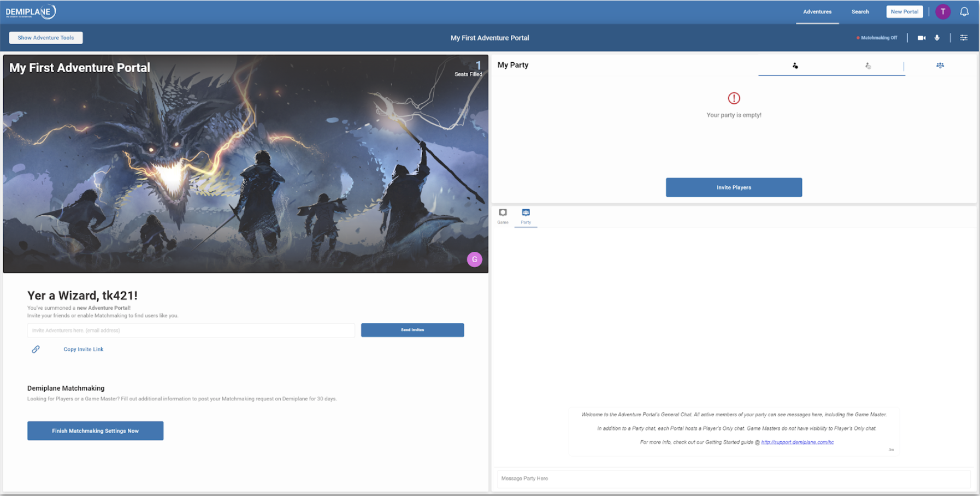Switch to the Game chat tab

click(503, 216)
